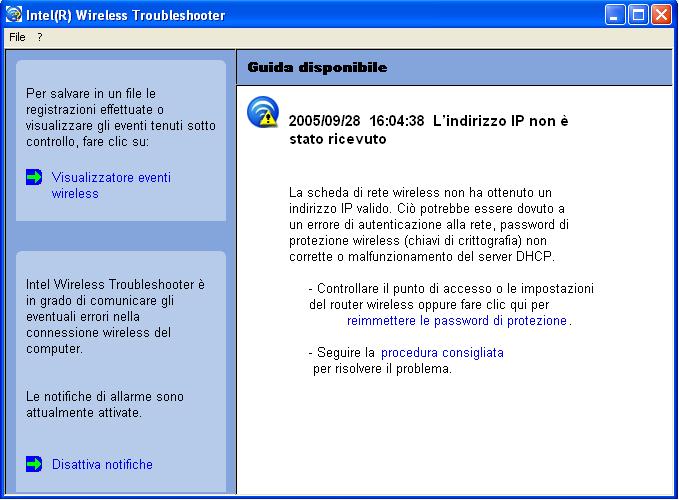Click the arrow icon beside Disattiva notifiche

click(34, 464)
